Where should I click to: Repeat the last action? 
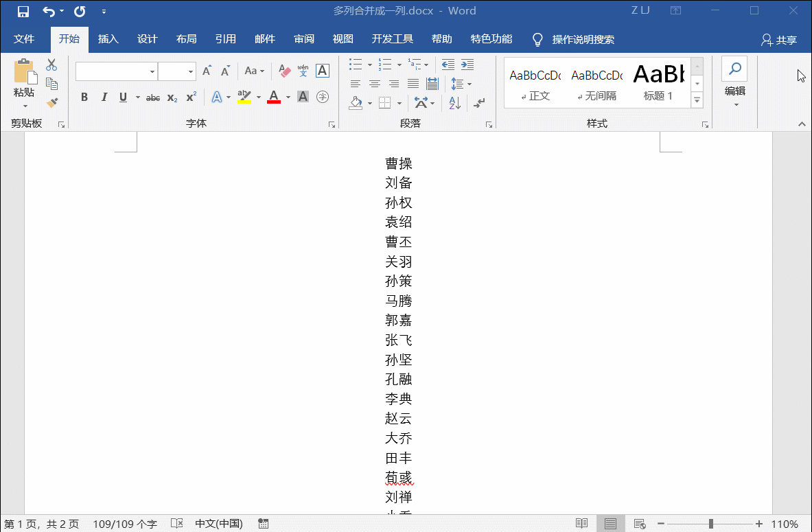(x=80, y=11)
